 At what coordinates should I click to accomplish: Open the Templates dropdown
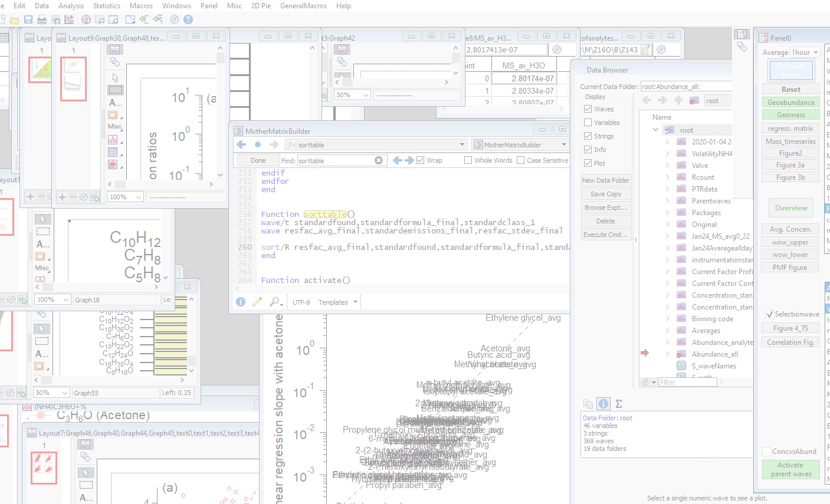(338, 302)
